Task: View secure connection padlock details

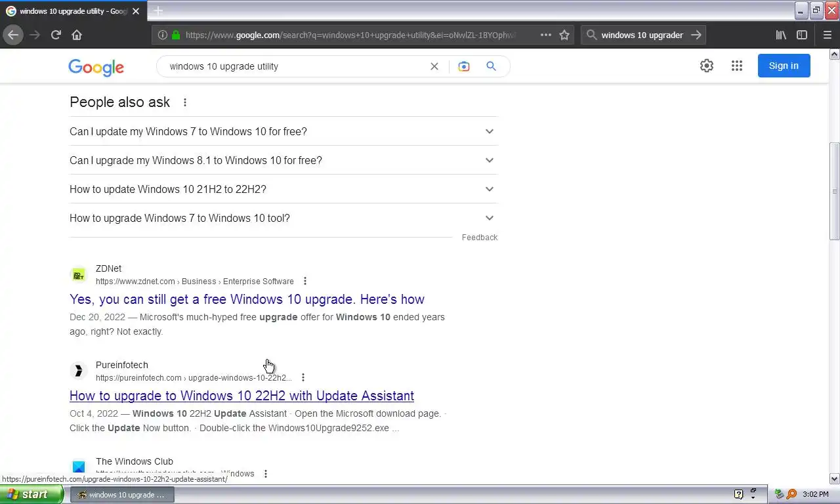Action: [x=176, y=35]
